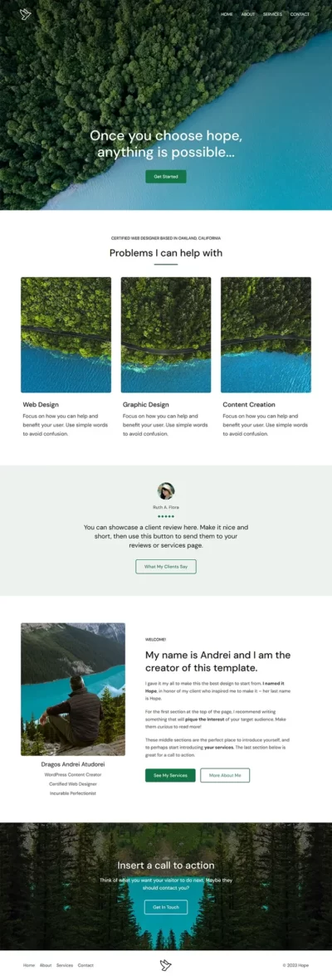Open the photo of man sitting by lake
The image size is (332, 980).
pos(72,690)
